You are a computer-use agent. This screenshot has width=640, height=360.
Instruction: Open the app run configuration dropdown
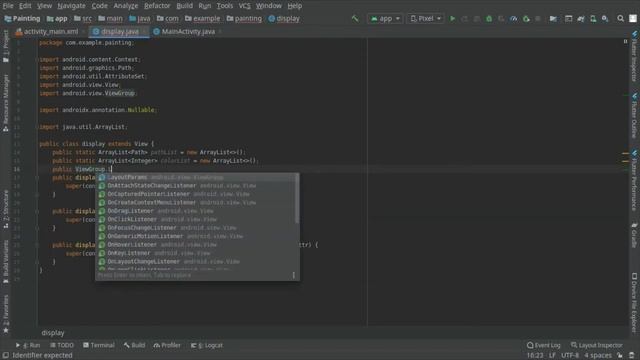click(x=385, y=19)
